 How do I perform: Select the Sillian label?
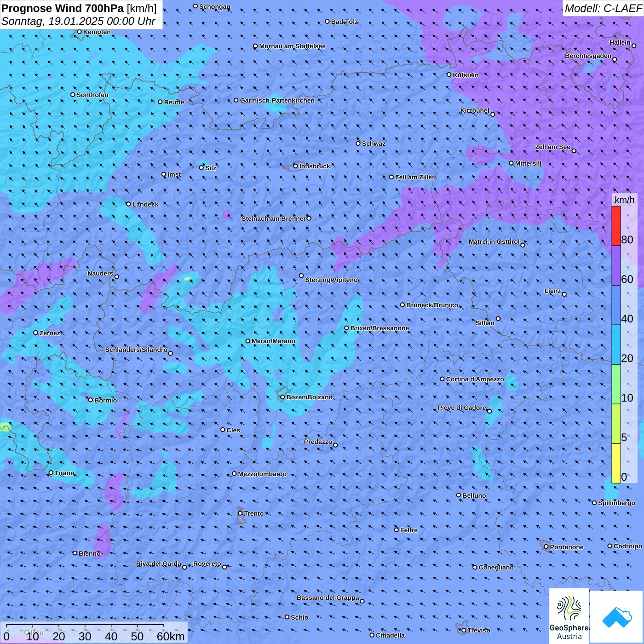click(x=485, y=323)
